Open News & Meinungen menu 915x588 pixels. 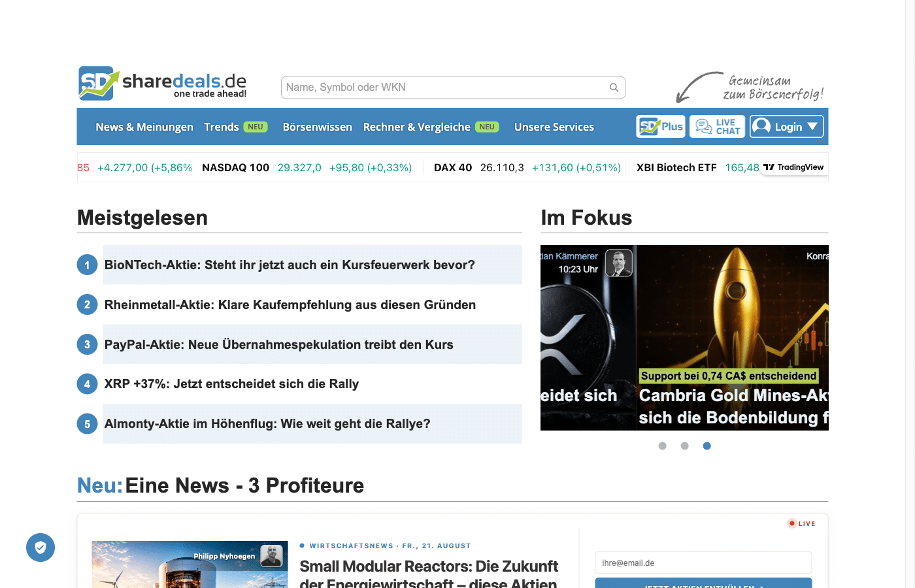[144, 127]
